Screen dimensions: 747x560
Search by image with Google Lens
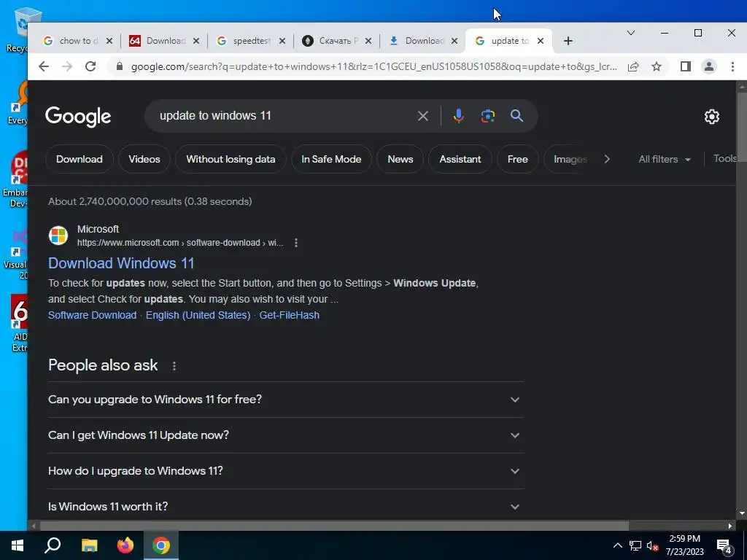tap(488, 116)
